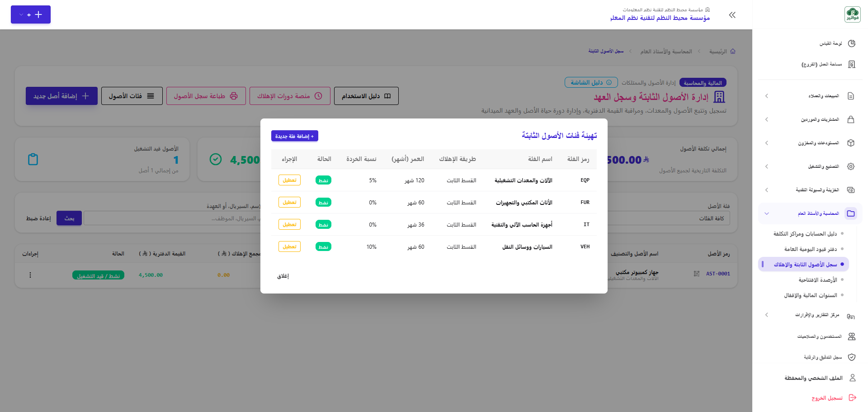Image resolution: width=868 pixels, height=412 pixels.
Task: Click the add new asset button
Action: point(61,96)
